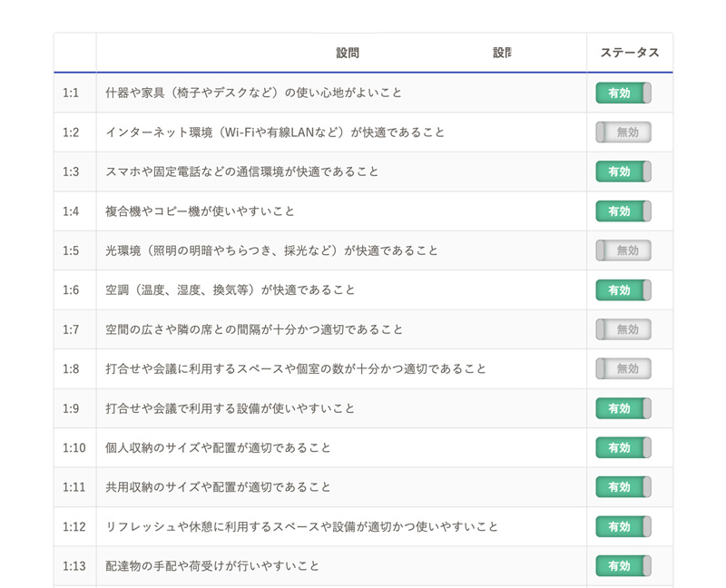Click the スマホや固定電話 question text

pyautogui.click(x=241, y=171)
